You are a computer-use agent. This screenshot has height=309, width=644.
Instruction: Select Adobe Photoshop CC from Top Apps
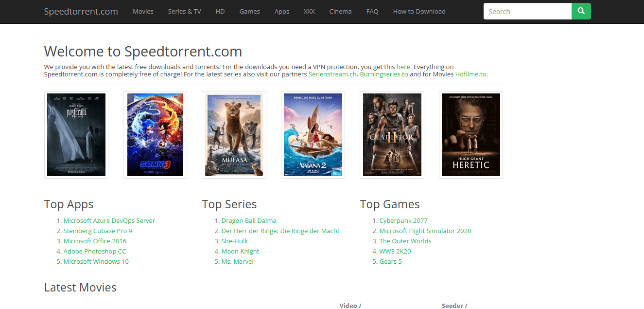pos(95,251)
